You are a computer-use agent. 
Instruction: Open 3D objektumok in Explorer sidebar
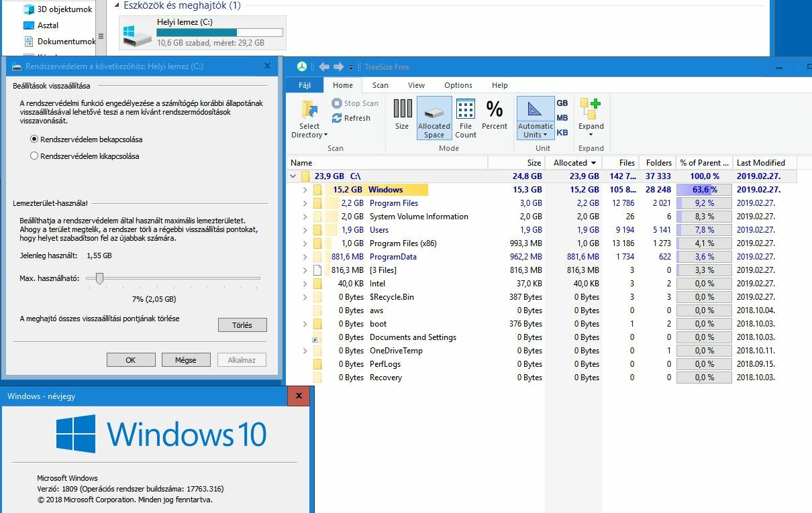(58, 9)
